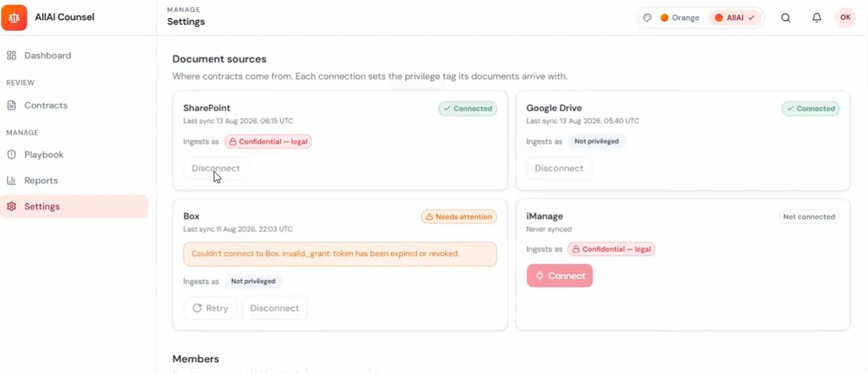Click the Box card title
The image size is (868, 373).
click(192, 216)
